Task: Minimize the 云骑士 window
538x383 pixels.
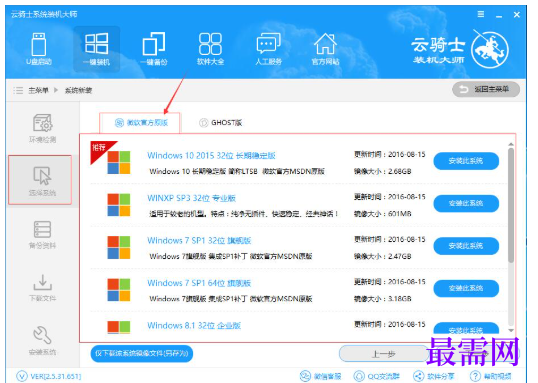Action: point(499,15)
